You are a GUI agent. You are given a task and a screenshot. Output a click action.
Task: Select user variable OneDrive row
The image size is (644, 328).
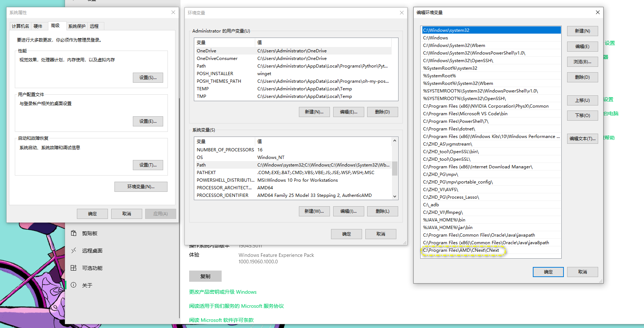point(293,51)
